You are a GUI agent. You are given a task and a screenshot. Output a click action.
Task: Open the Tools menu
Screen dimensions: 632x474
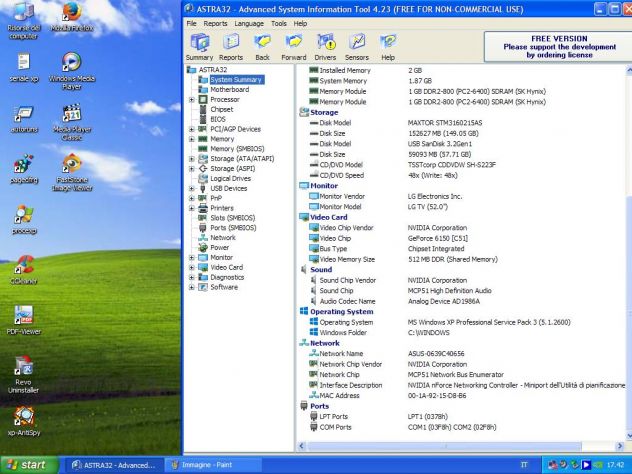pos(279,24)
